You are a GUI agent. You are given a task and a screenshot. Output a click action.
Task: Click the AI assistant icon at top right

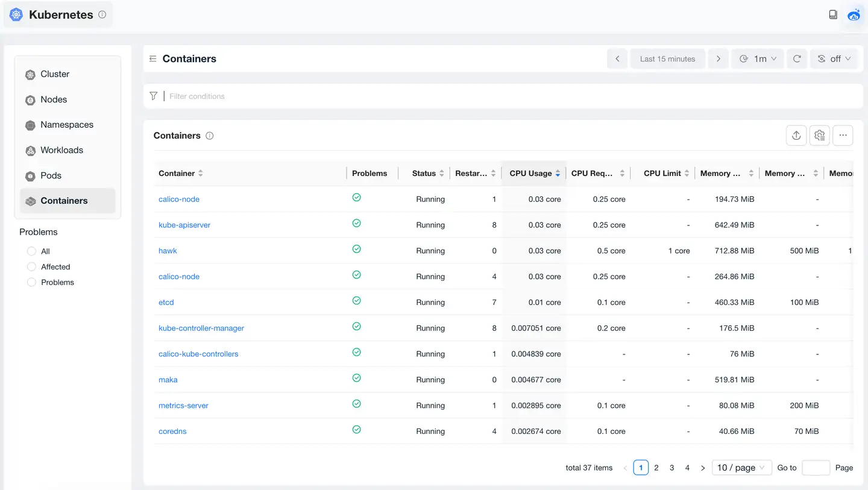[x=854, y=15]
